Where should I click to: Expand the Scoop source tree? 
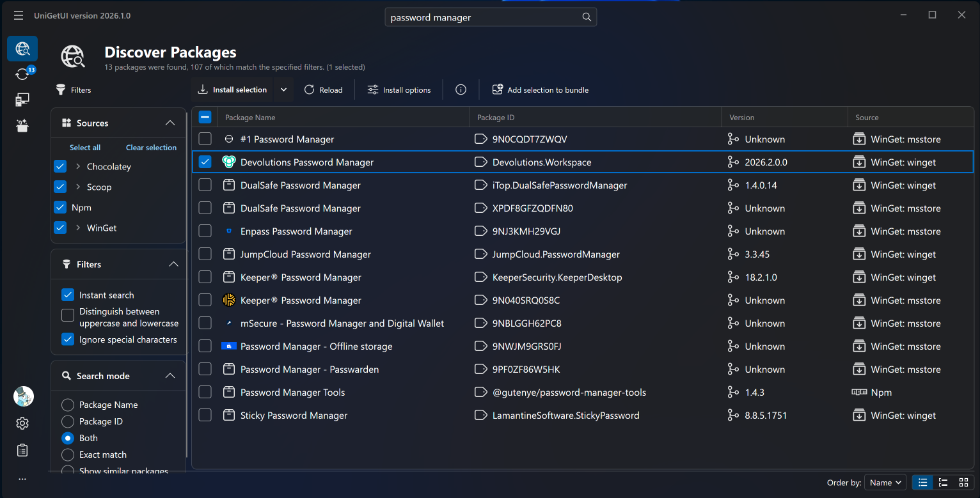pos(78,187)
